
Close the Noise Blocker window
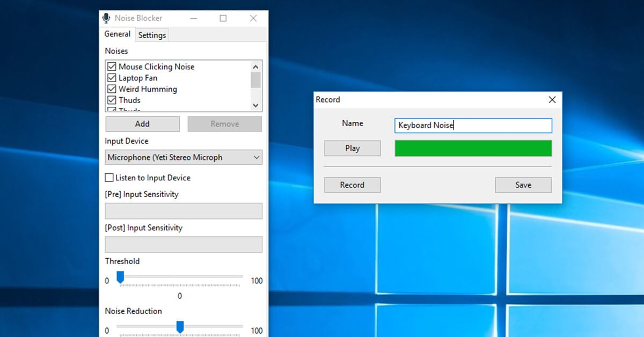253,18
